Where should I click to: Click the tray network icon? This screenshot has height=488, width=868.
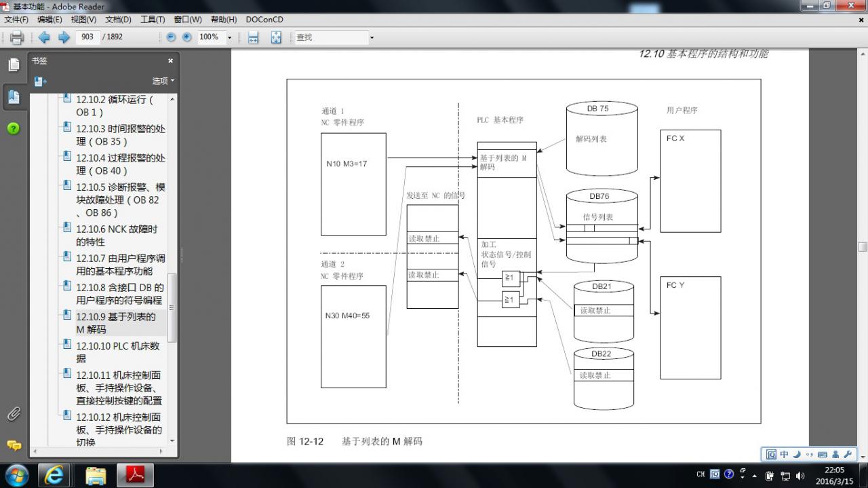click(785, 476)
